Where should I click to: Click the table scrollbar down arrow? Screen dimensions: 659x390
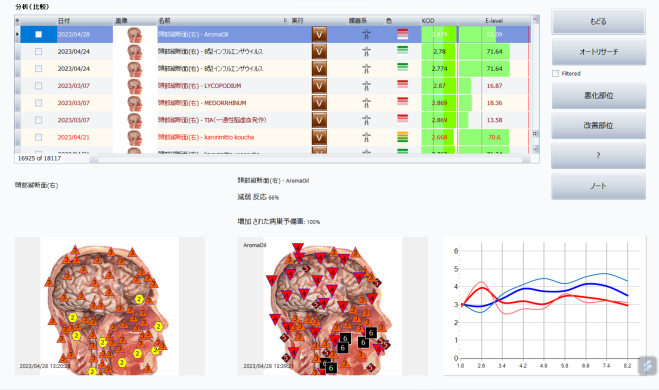coord(535,149)
